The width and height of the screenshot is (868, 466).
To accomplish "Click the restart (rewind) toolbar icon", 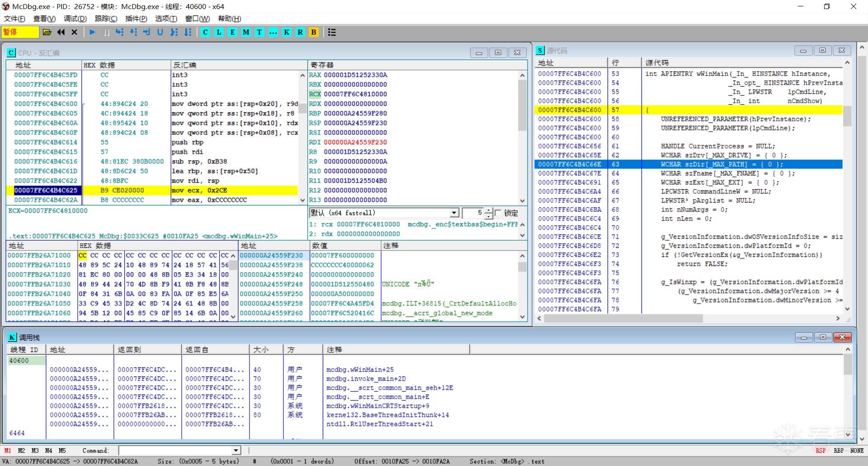I will pyautogui.click(x=61, y=32).
